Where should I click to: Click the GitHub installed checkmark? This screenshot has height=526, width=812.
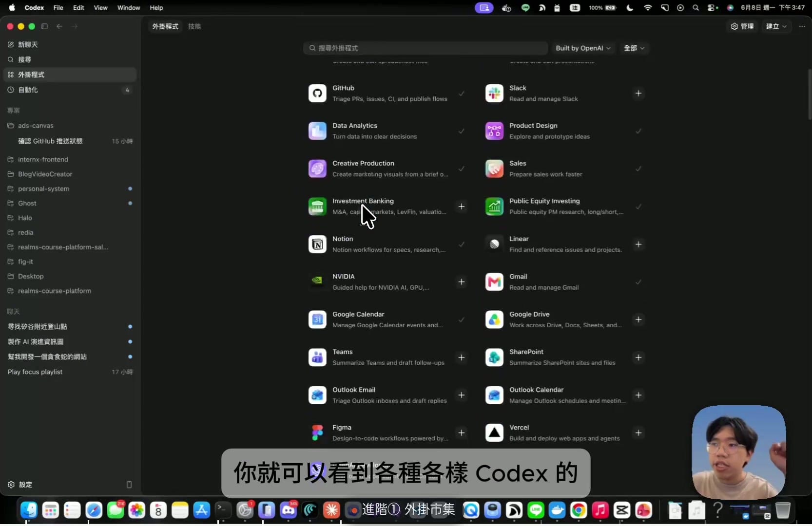462,93
